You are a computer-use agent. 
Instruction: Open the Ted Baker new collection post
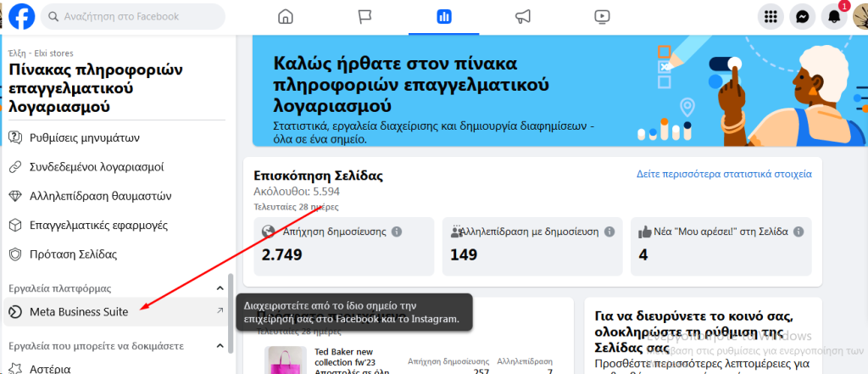[x=352, y=361]
